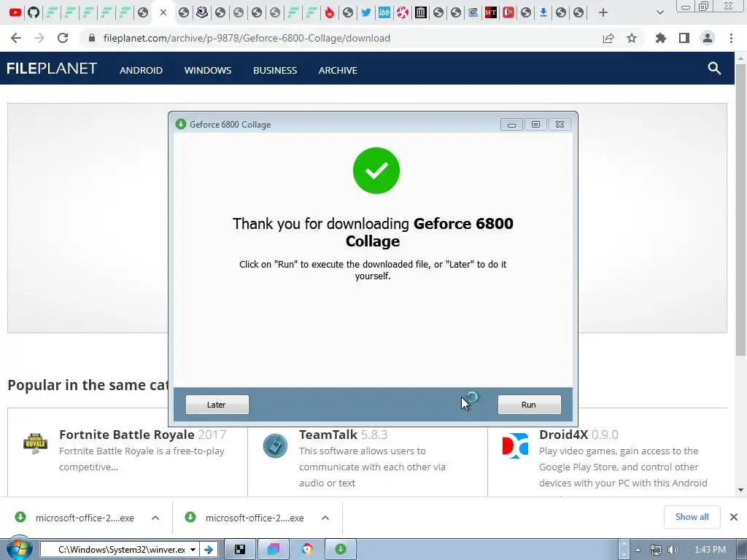Open the BUSINESS menu
The width and height of the screenshot is (747, 560).
click(x=275, y=70)
